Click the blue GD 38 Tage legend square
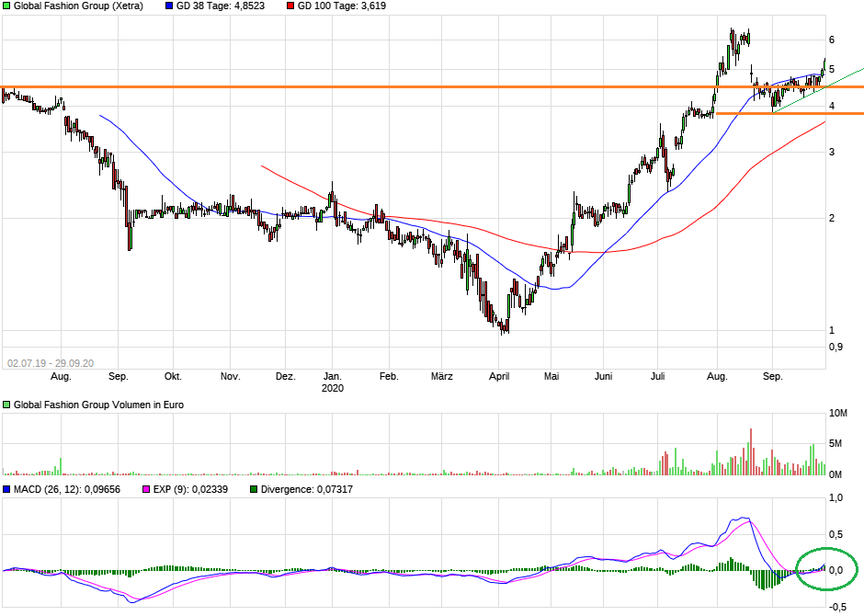The height and width of the screenshot is (616, 864). tap(169, 6)
